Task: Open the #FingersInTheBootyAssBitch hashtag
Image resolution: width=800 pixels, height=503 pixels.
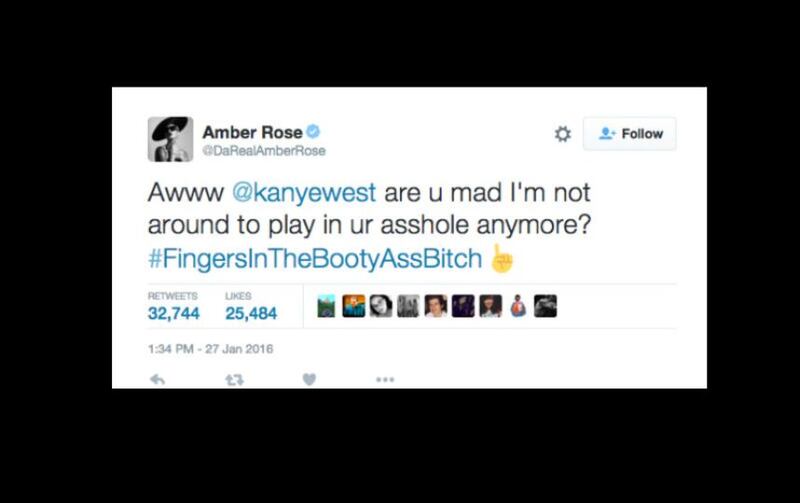Action: pyautogui.click(x=315, y=258)
